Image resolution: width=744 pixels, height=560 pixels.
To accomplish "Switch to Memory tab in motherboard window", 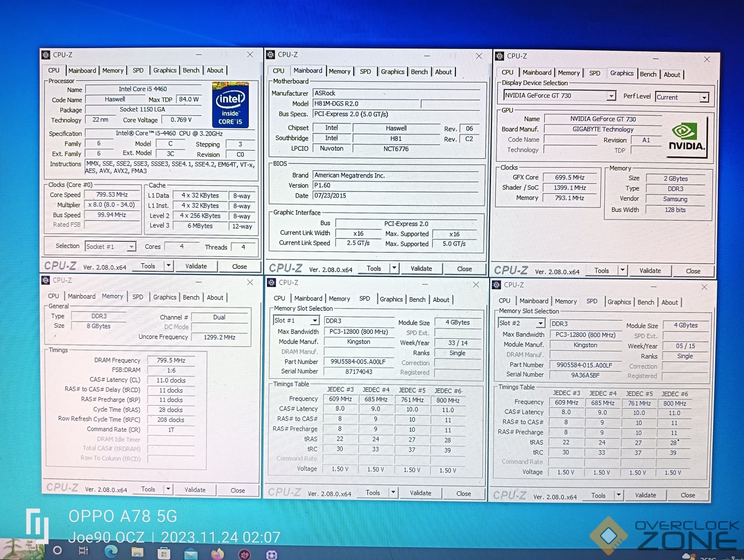I will [x=339, y=71].
